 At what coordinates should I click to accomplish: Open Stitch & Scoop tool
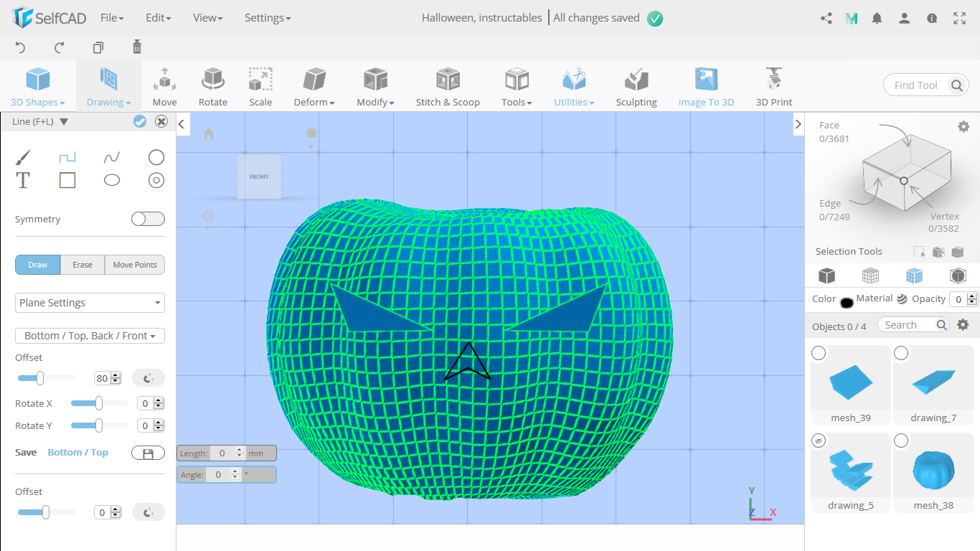click(448, 87)
